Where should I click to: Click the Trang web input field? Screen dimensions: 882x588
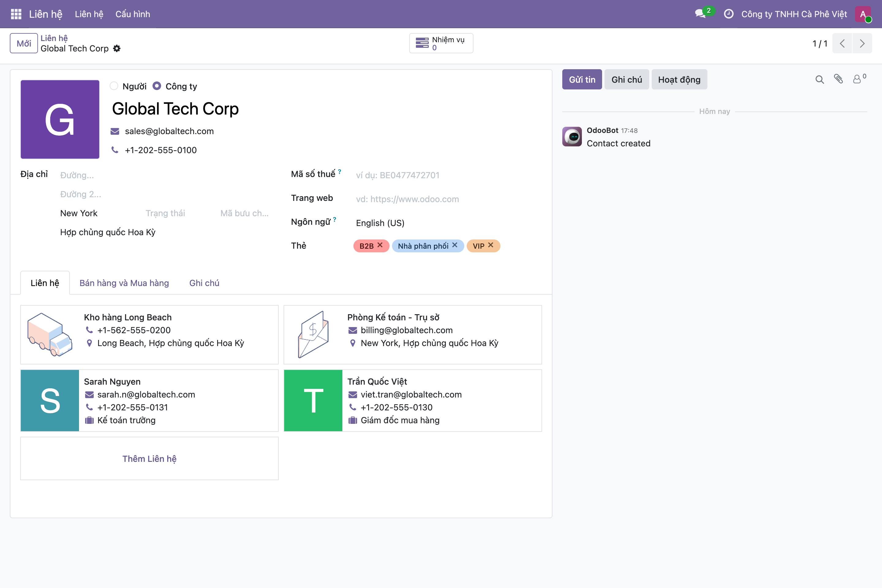pos(448,199)
